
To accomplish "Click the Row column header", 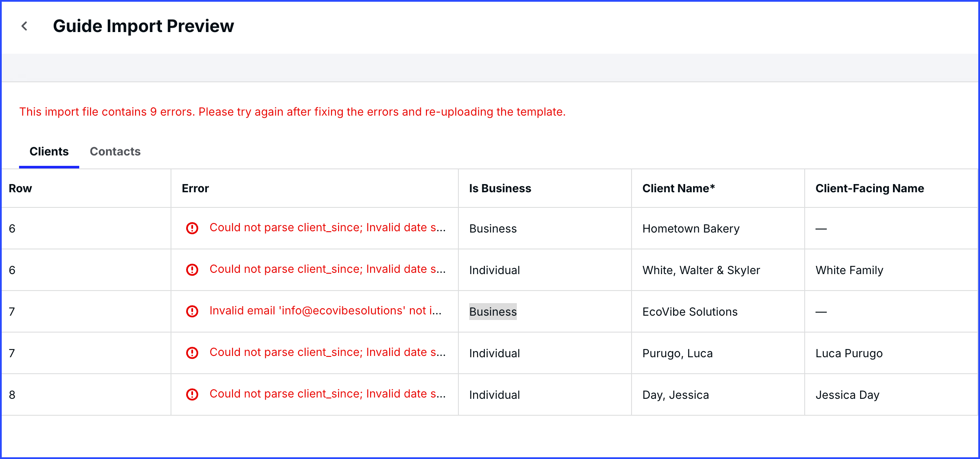I will [20, 188].
